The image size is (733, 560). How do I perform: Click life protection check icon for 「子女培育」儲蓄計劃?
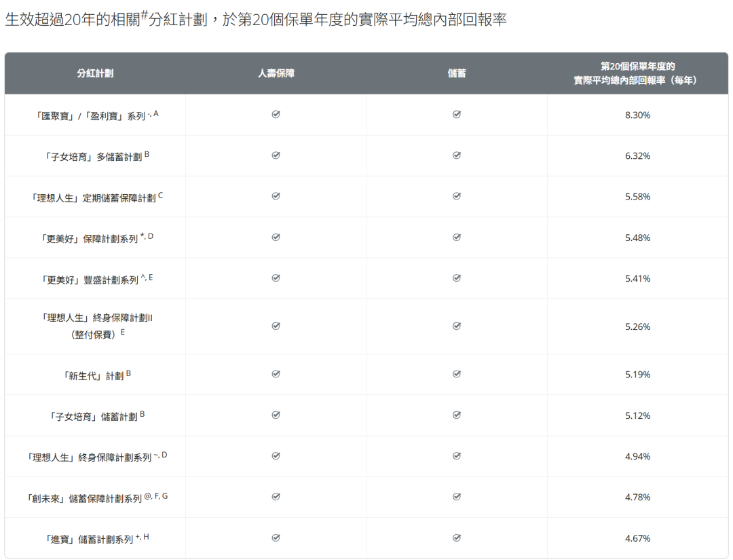point(276,415)
